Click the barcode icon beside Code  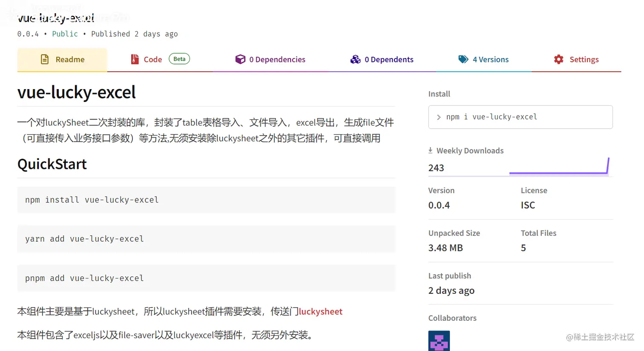135,59
